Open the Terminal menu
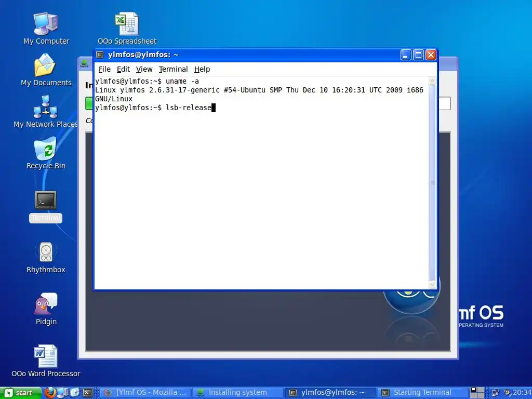Image resolution: width=532 pixels, height=399 pixels. pyautogui.click(x=173, y=69)
